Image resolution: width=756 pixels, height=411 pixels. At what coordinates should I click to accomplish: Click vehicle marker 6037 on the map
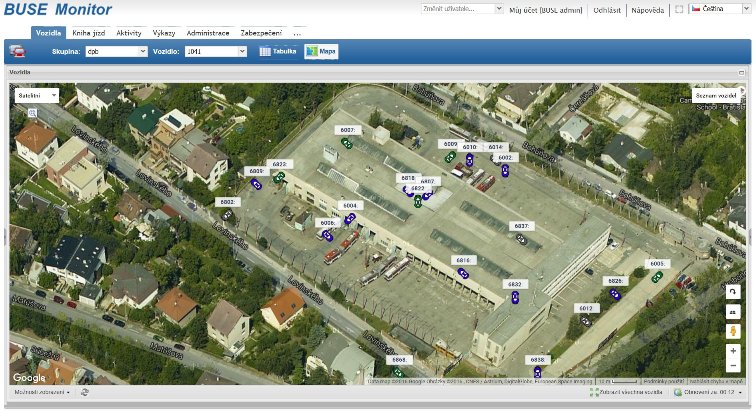[521, 239]
